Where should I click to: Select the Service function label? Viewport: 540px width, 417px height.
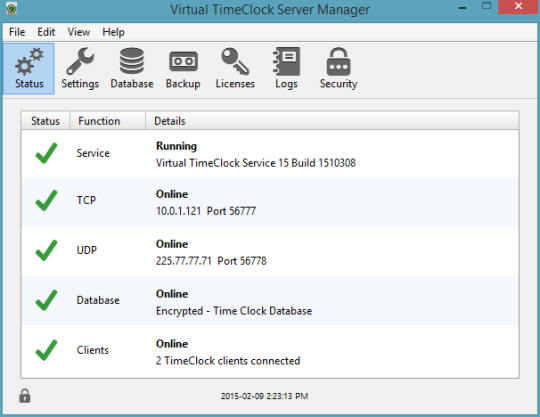(x=93, y=153)
